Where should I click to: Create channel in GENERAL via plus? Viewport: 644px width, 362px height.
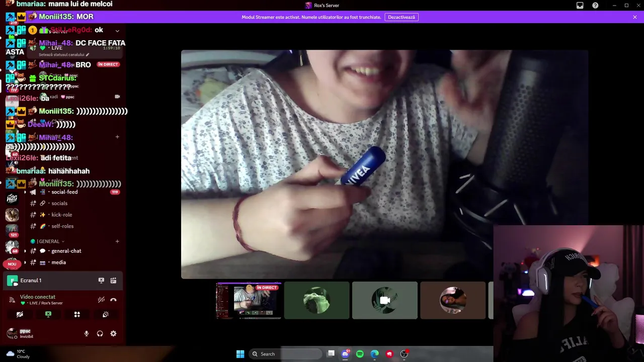pyautogui.click(x=117, y=241)
